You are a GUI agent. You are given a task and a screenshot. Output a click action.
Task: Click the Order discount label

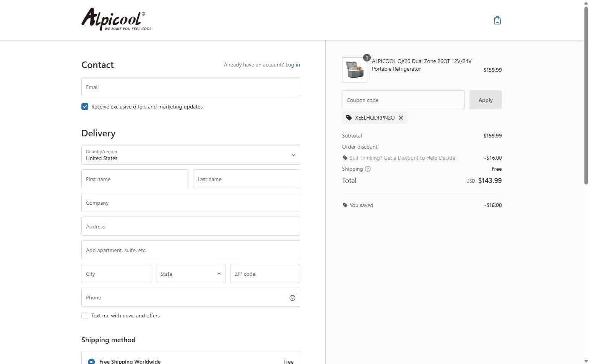360,147
